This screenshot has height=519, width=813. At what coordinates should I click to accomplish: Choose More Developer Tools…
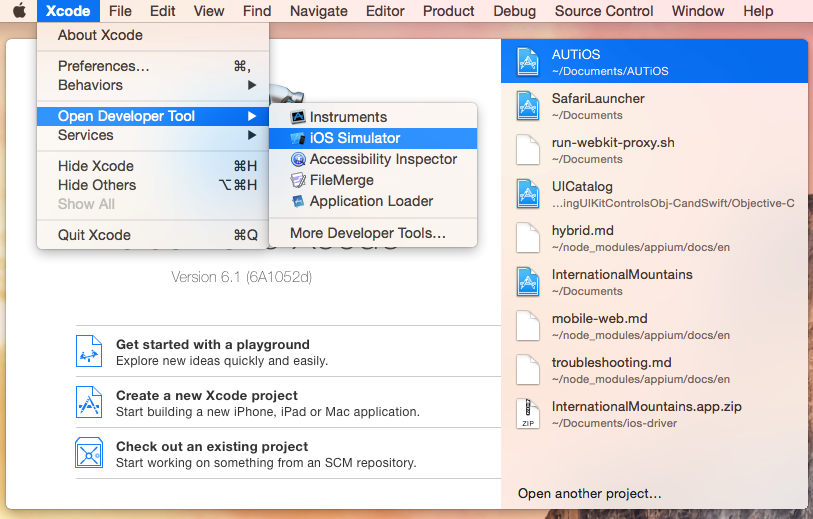point(373,233)
